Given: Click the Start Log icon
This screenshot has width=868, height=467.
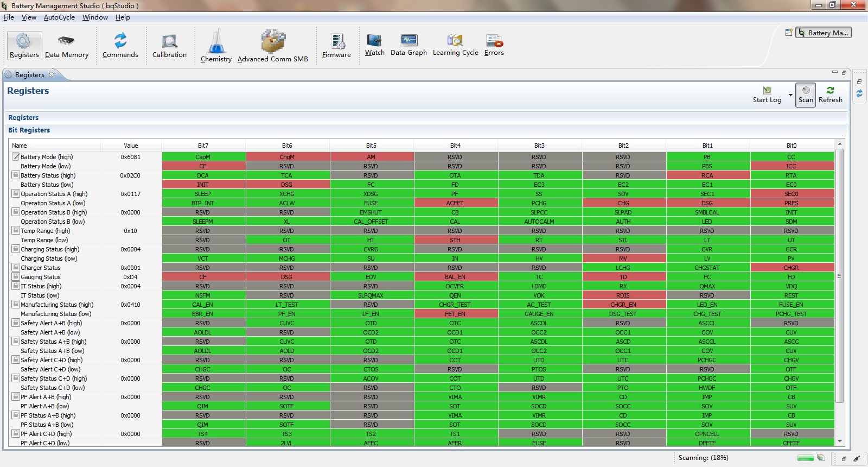Looking at the screenshot, I should tap(767, 90).
